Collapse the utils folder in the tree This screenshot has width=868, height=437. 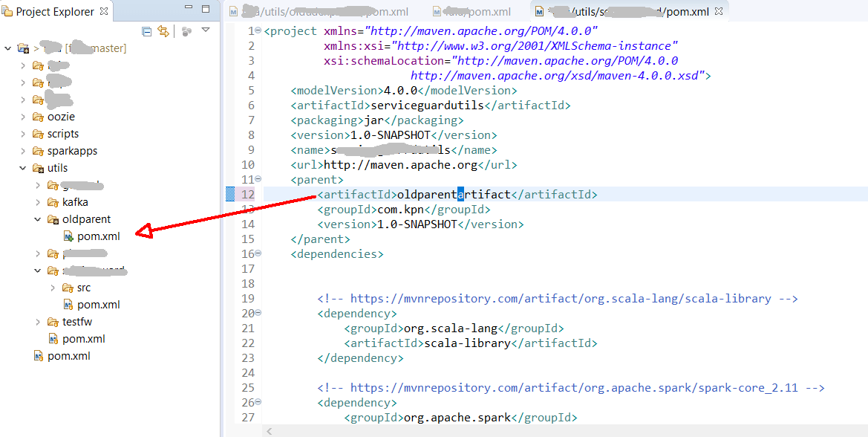22,167
